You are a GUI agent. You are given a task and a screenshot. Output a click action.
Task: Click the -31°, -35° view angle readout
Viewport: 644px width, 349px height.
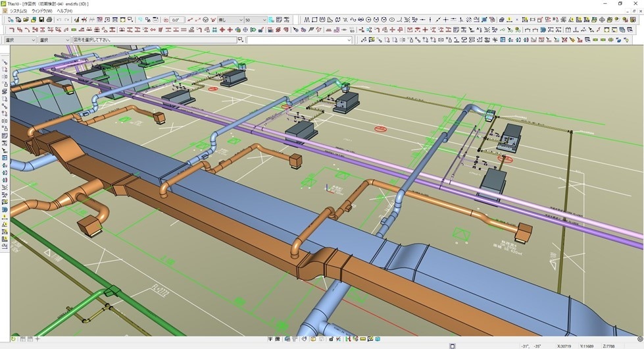click(x=532, y=346)
